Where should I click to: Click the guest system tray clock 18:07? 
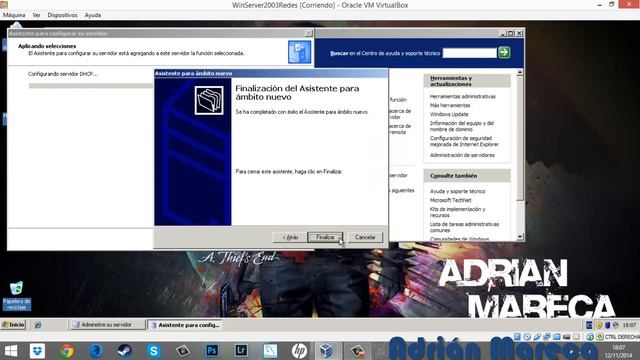click(x=629, y=325)
